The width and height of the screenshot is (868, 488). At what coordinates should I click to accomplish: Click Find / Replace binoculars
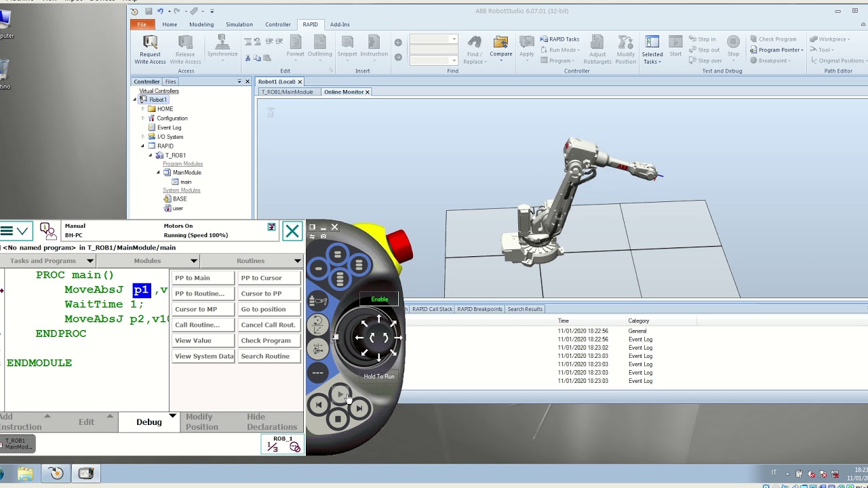tap(475, 49)
